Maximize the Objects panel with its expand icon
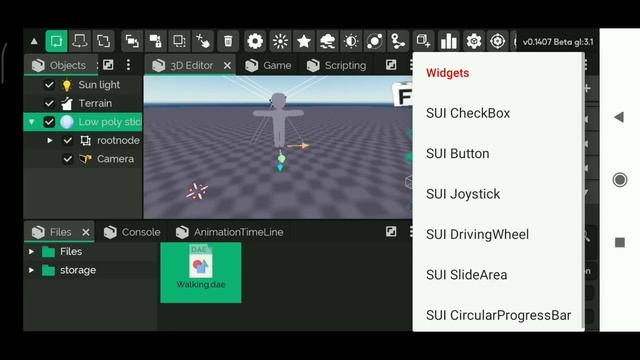Screen dimensions: 640x360 108,65
